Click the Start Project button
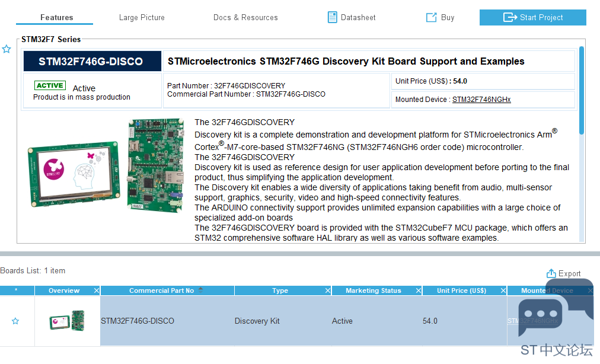The height and width of the screenshot is (364, 600). point(532,18)
